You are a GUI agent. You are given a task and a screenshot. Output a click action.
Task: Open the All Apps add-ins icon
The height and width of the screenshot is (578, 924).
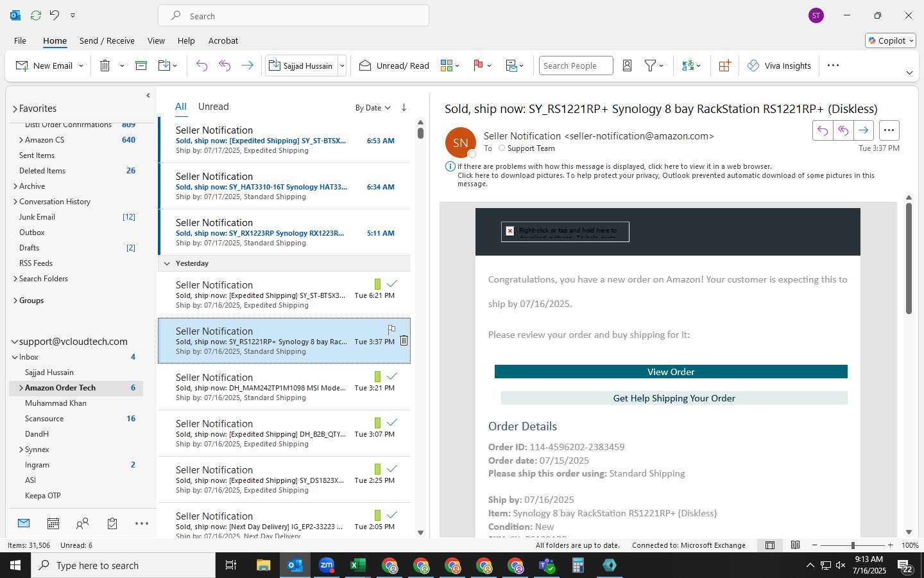(724, 66)
